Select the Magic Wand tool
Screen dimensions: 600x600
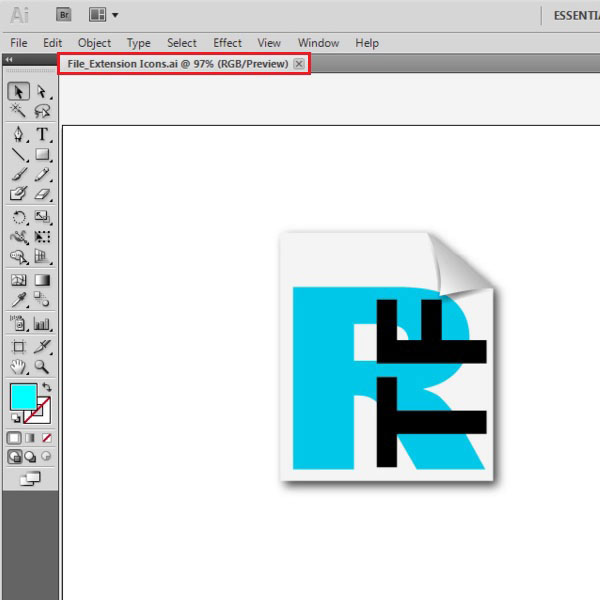(18, 111)
